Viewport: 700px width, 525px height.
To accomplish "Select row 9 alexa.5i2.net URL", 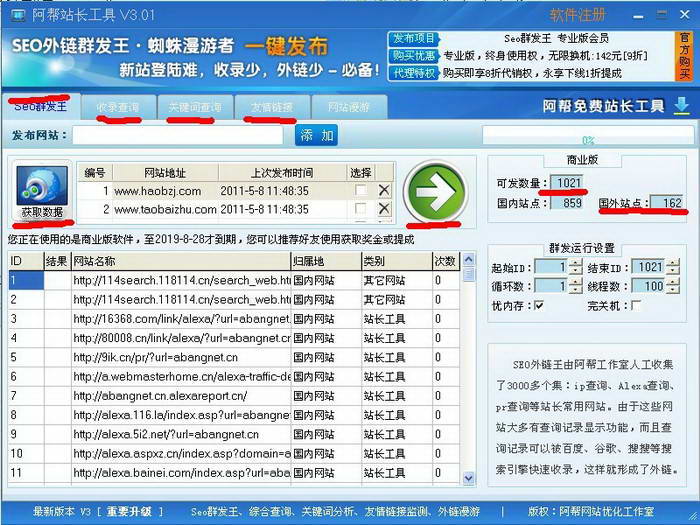I will pyautogui.click(x=234, y=434).
